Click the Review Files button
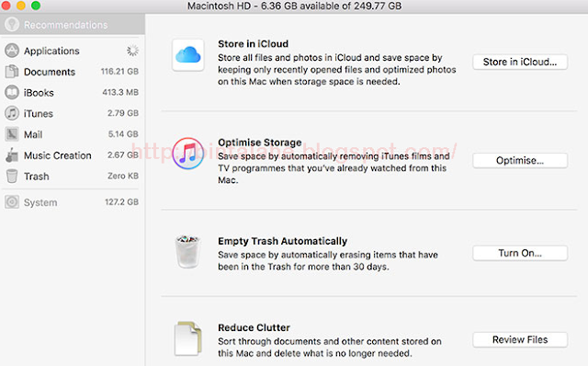This screenshot has height=366, width=588. tap(520, 339)
